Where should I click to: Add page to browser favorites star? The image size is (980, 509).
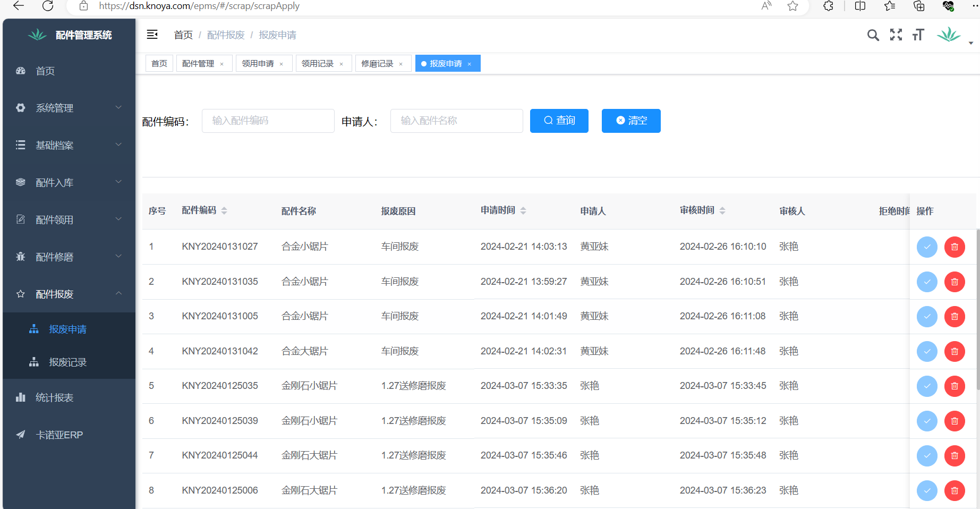tap(792, 6)
